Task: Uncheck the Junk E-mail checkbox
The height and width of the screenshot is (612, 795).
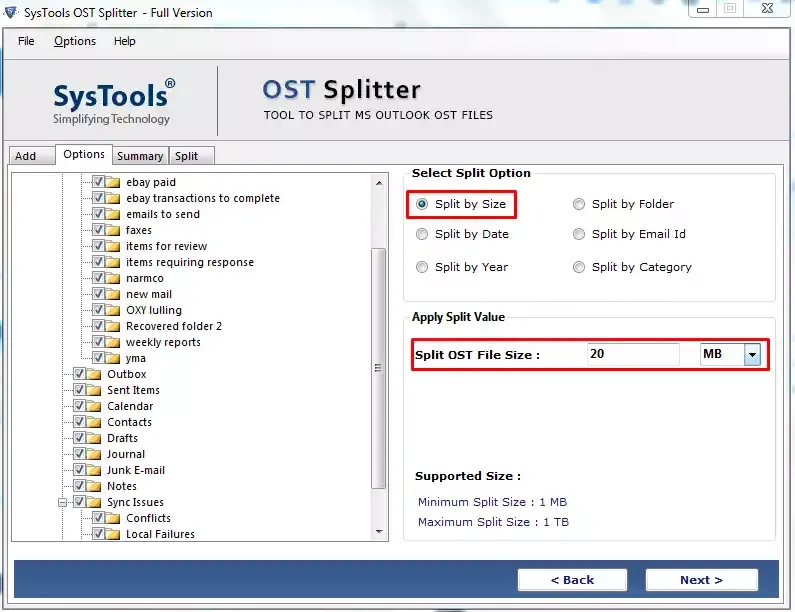Action: (80, 470)
